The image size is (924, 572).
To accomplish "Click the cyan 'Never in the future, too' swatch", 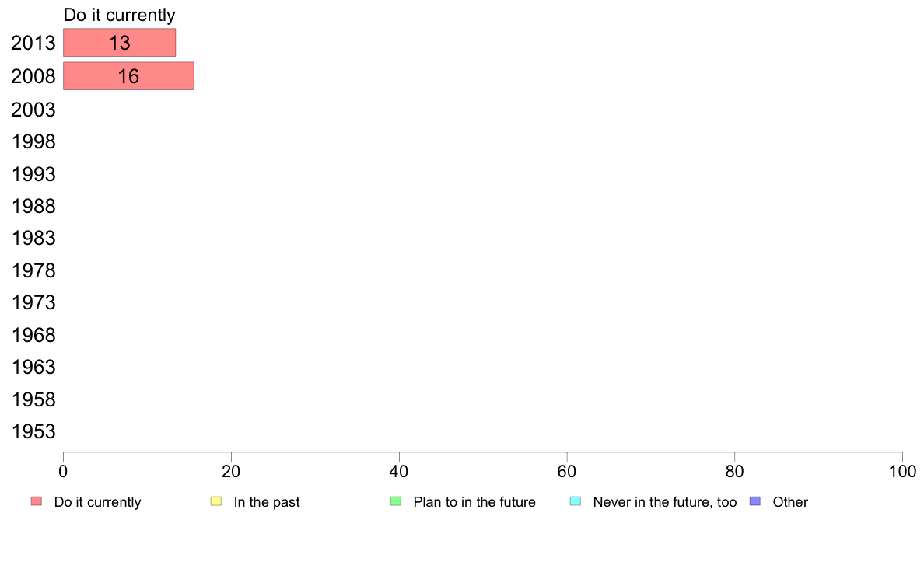I will [576, 501].
